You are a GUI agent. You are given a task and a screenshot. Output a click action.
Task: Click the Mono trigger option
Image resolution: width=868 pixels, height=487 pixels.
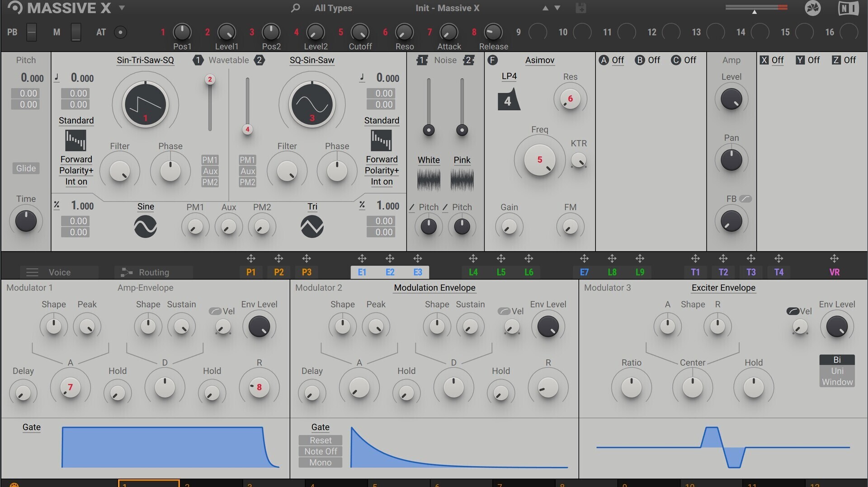coord(321,463)
